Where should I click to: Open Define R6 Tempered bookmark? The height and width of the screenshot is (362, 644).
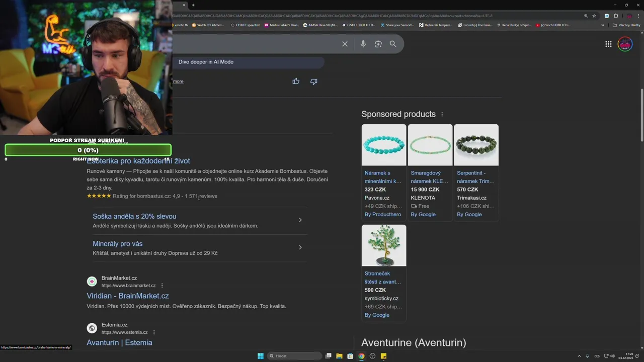pyautogui.click(x=436, y=25)
